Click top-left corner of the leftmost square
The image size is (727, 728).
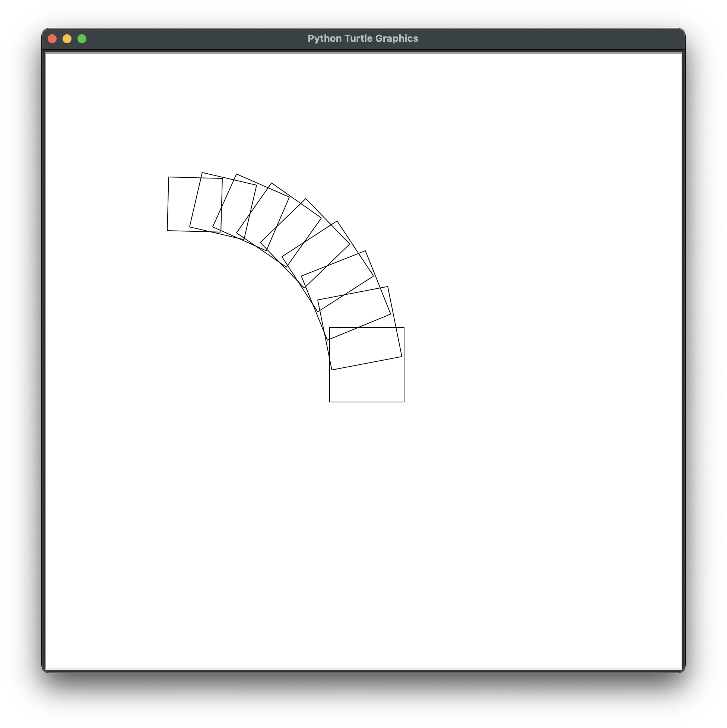click(x=169, y=177)
